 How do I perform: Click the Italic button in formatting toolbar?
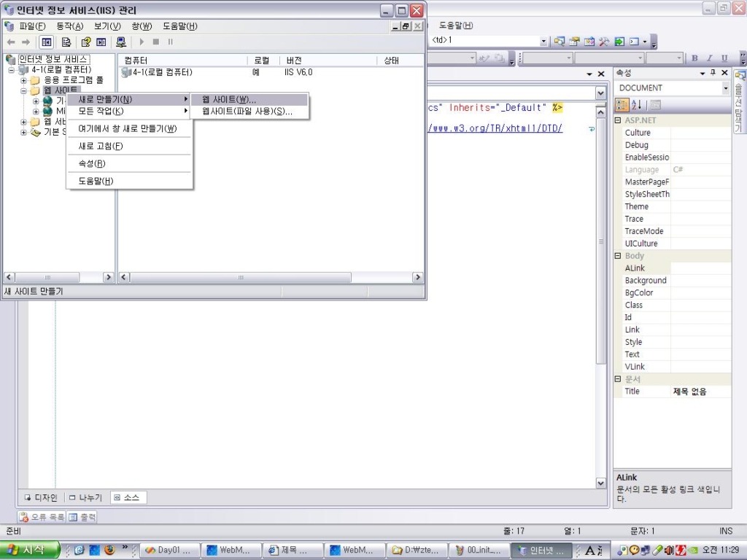click(709, 58)
